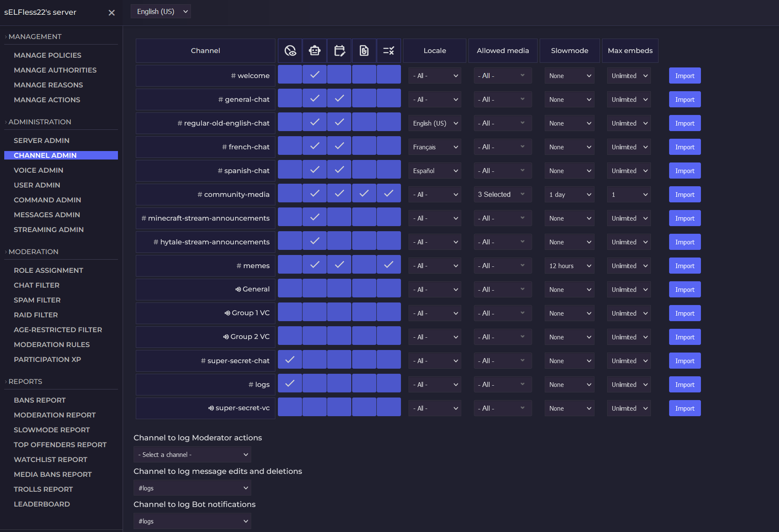Open the Locale dropdown for french-chat

pyautogui.click(x=435, y=147)
